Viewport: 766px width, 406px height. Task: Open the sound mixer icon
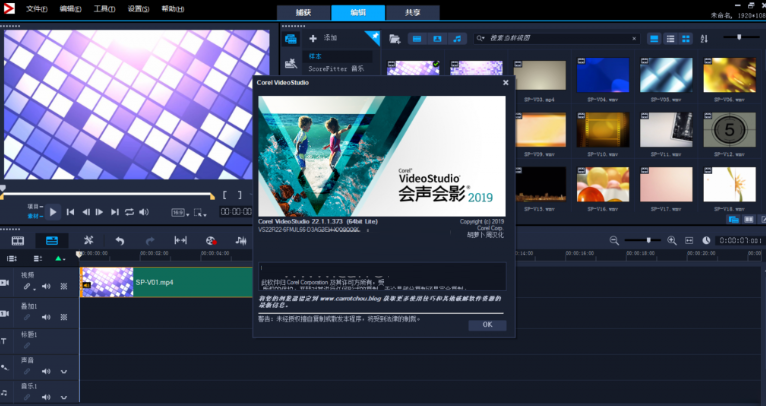[241, 240]
